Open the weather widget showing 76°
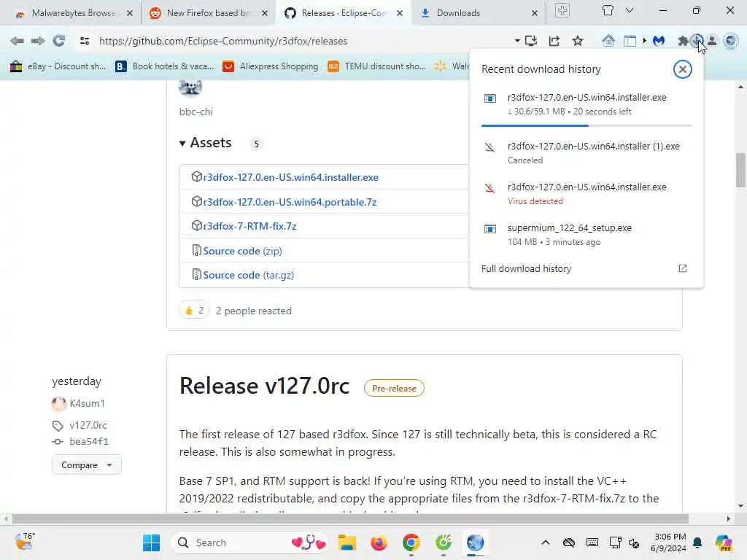The width and height of the screenshot is (747, 560). 24,542
